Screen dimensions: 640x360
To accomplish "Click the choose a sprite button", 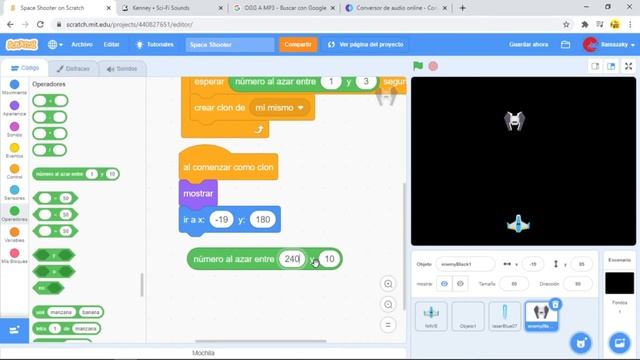I will pos(581,343).
